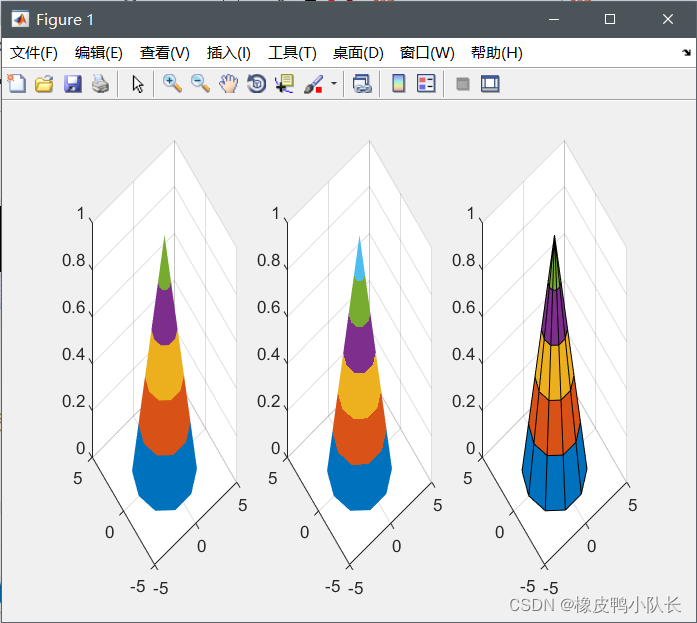Screen dimensions: 697x623
Task: Click the Link Plot icon
Action: coord(362,84)
